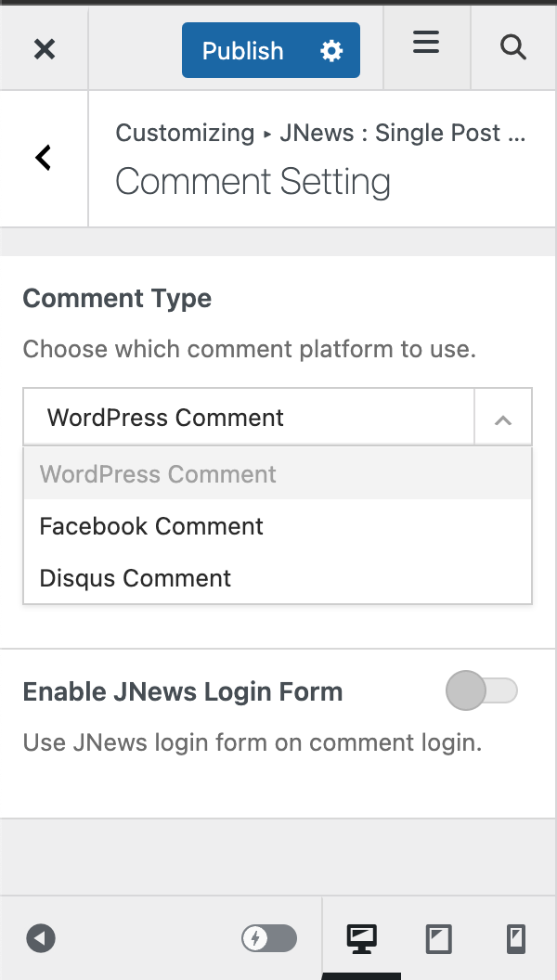Click the Customizing breadcrumb text
The image size is (557, 980).
[185, 133]
